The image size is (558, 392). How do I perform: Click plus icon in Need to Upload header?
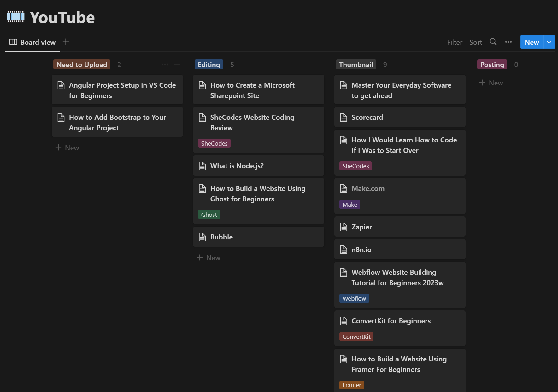177,65
